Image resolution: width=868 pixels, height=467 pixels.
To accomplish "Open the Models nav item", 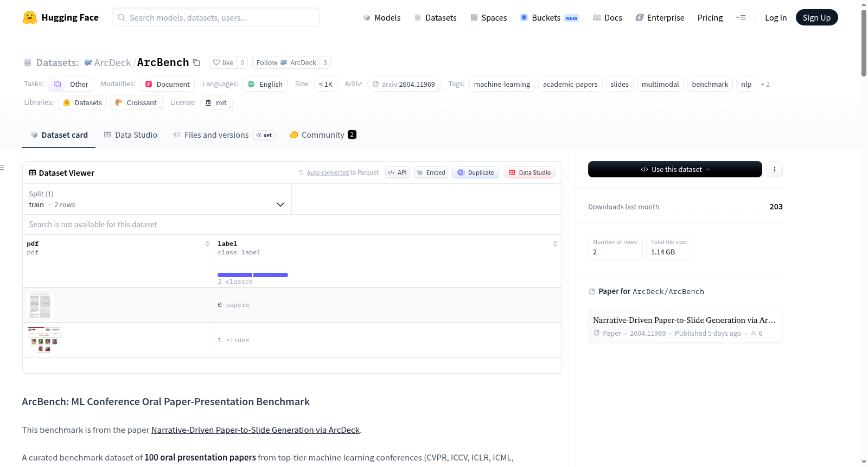I will pos(382,17).
